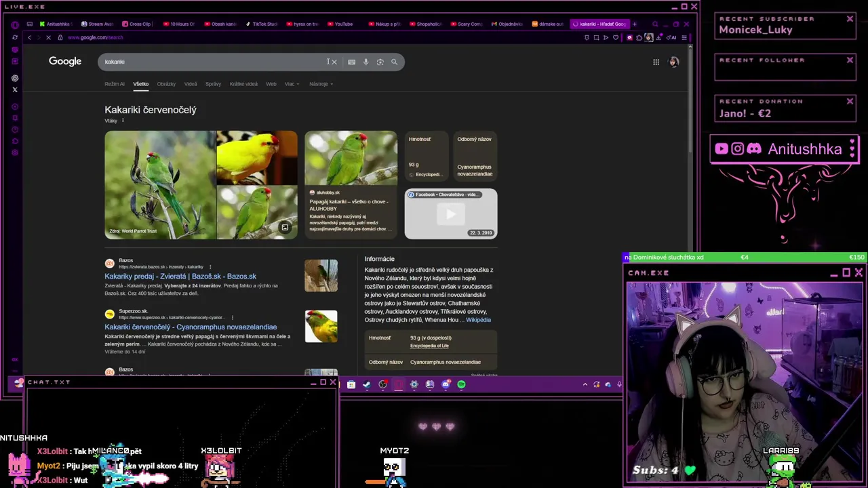Focus the kakariki search input field
Screen dimensions: 868x488
[x=214, y=62]
